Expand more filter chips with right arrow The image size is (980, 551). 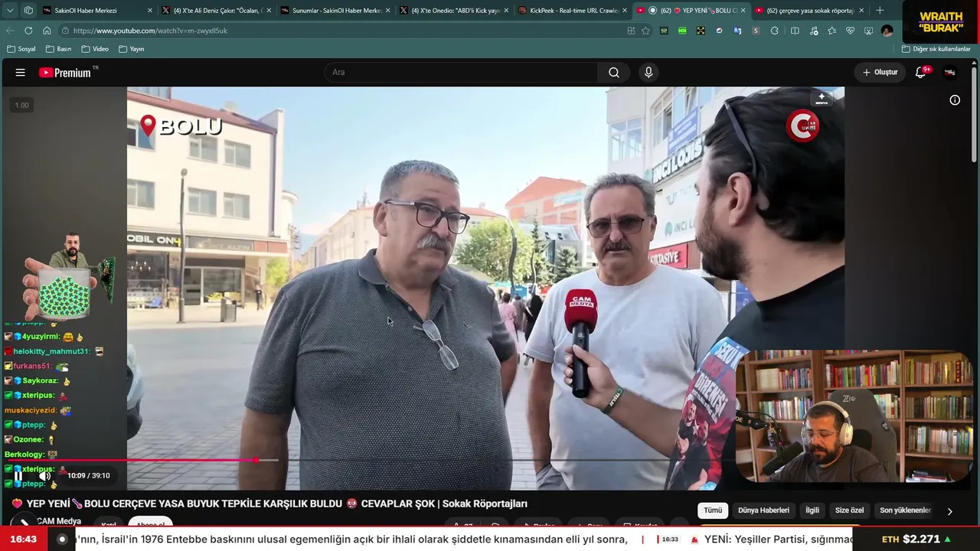point(949,511)
